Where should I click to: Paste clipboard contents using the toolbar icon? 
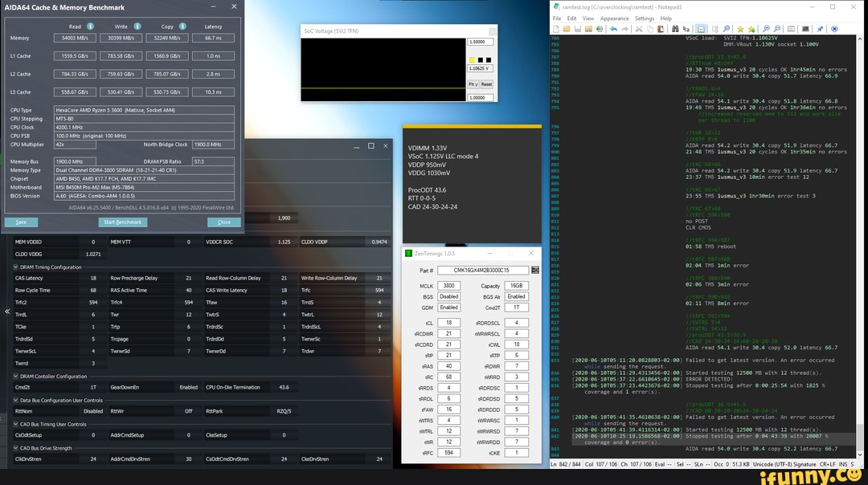coord(661,28)
